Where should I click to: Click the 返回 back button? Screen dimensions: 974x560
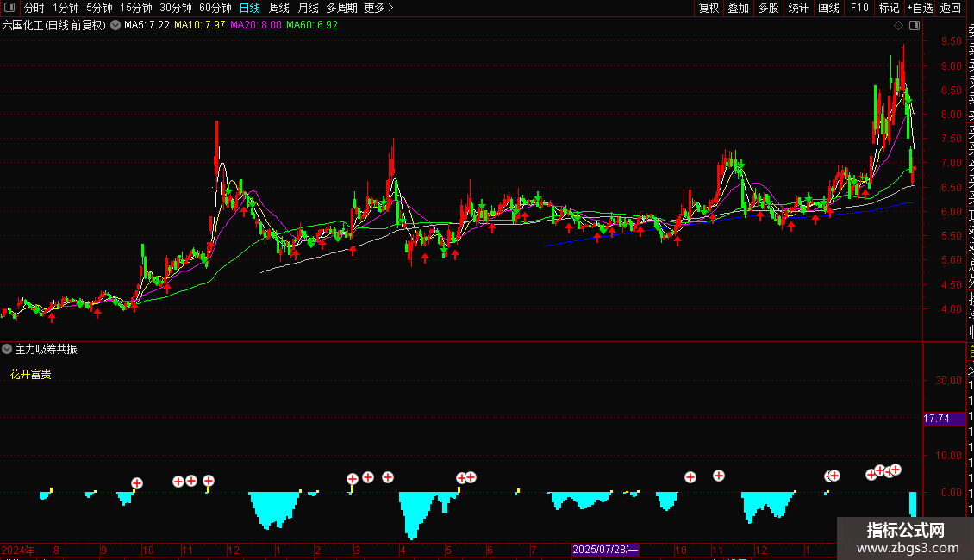951,8
